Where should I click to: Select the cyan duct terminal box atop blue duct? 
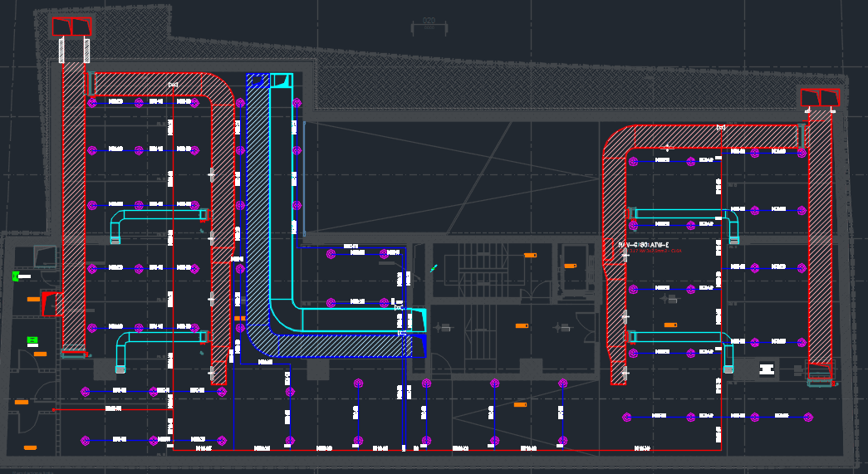[282, 80]
